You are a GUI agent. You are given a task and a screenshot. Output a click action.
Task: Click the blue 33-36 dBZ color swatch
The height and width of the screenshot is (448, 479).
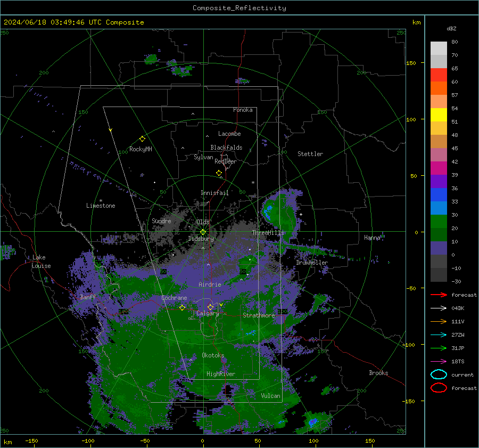(x=439, y=195)
